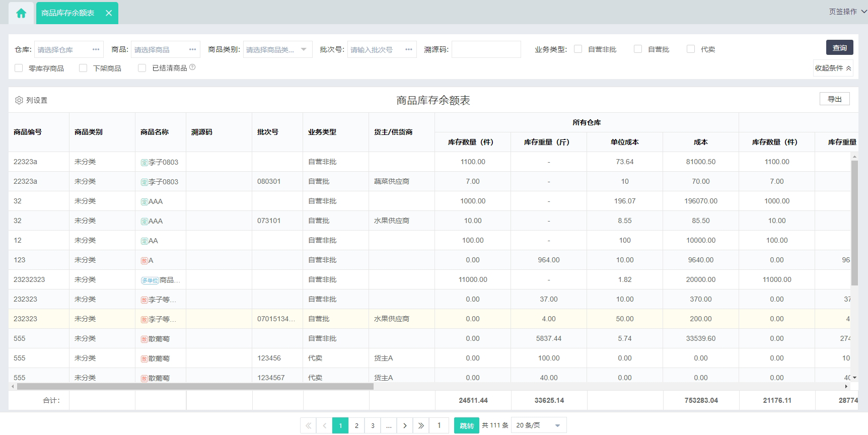Click the 单位成本 column header
This screenshot has width=868, height=435.
[x=625, y=142]
